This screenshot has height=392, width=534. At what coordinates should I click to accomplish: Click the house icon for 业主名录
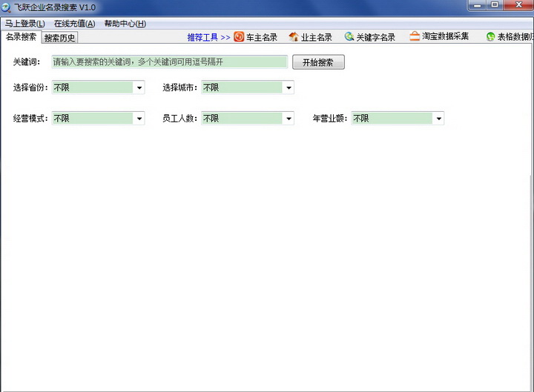click(x=293, y=37)
